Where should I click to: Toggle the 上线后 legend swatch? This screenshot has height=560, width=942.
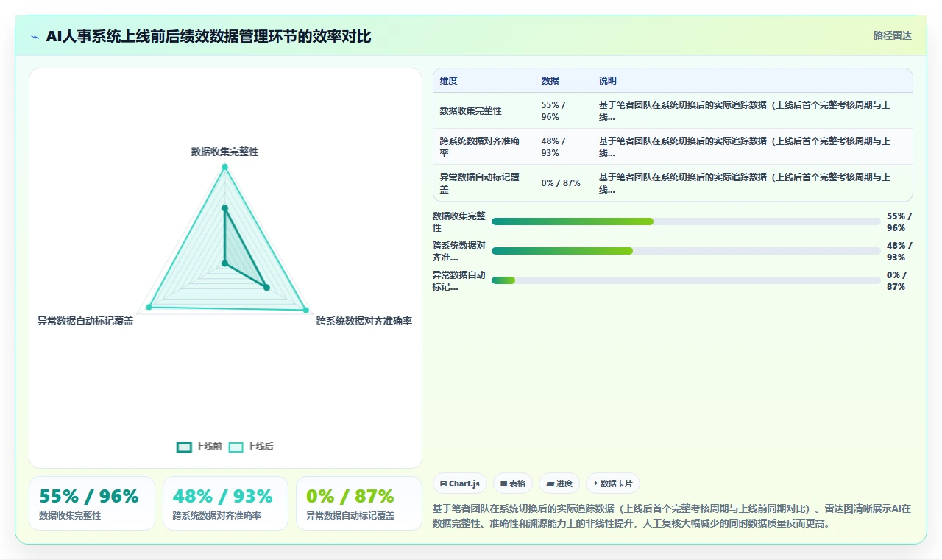pyautogui.click(x=235, y=447)
